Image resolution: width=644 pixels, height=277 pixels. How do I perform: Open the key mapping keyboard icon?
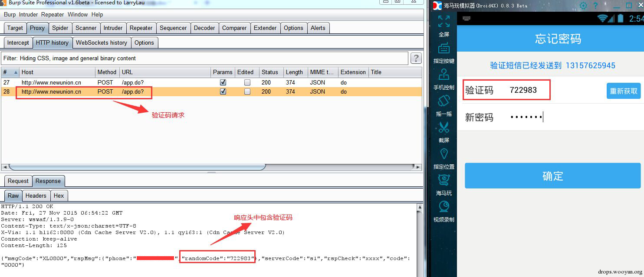click(444, 48)
